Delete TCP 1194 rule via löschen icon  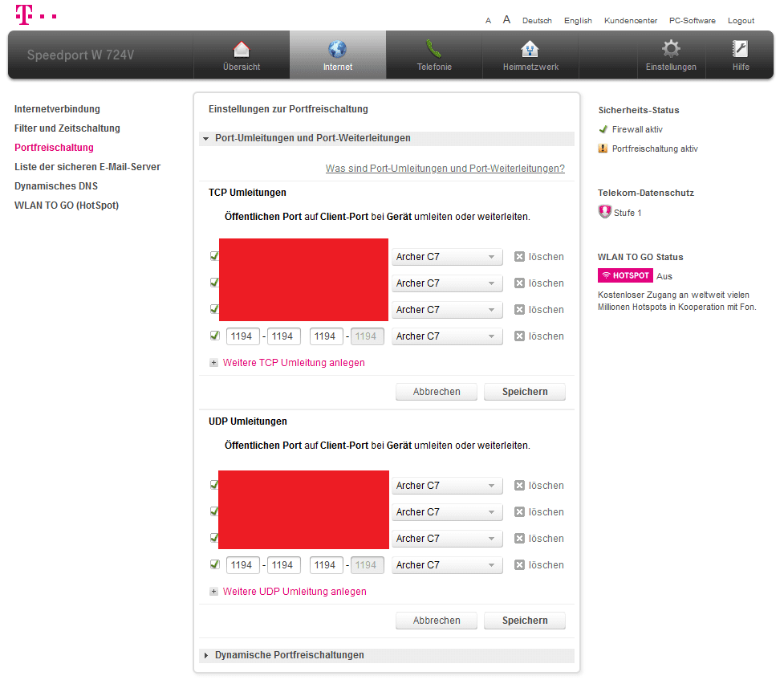click(519, 336)
